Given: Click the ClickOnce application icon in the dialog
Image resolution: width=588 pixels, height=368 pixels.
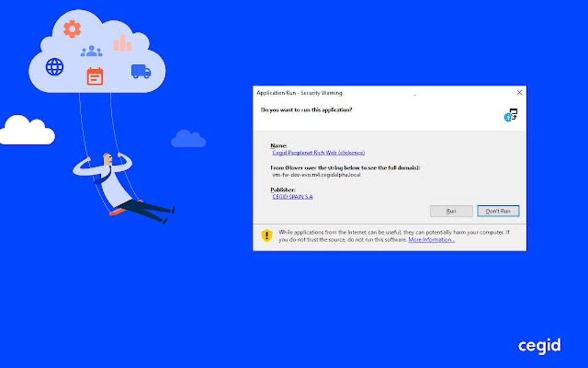Looking at the screenshot, I should [511, 115].
